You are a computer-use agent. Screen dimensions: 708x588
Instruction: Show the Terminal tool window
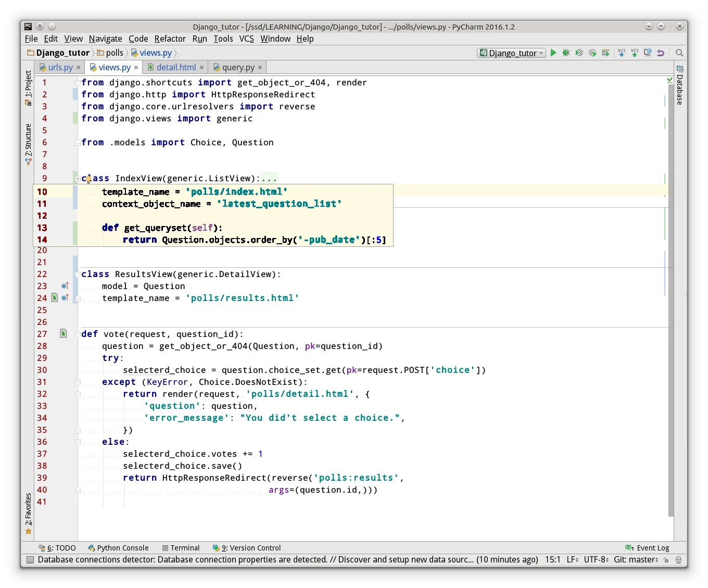[181, 548]
